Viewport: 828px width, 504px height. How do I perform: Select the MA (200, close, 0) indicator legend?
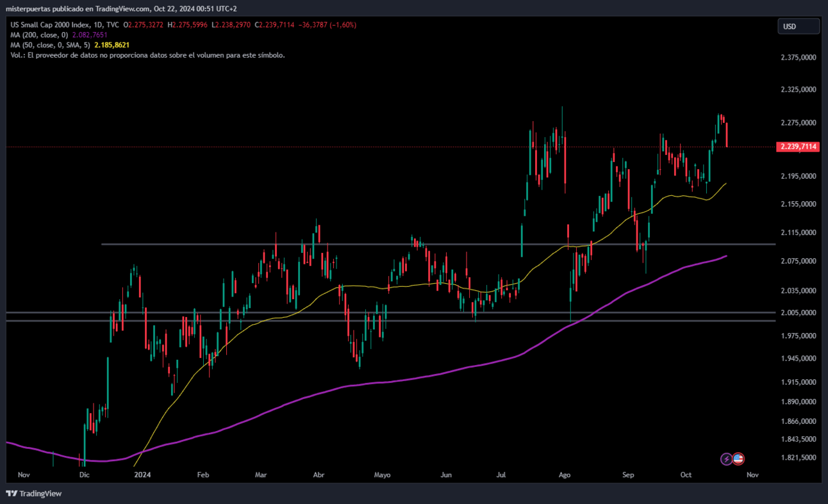pyautogui.click(x=40, y=35)
